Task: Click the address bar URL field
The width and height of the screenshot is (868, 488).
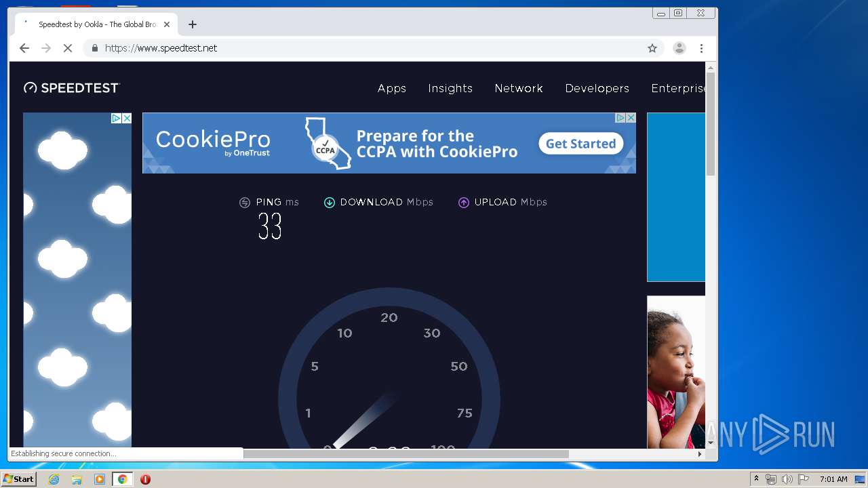Action: 374,48
